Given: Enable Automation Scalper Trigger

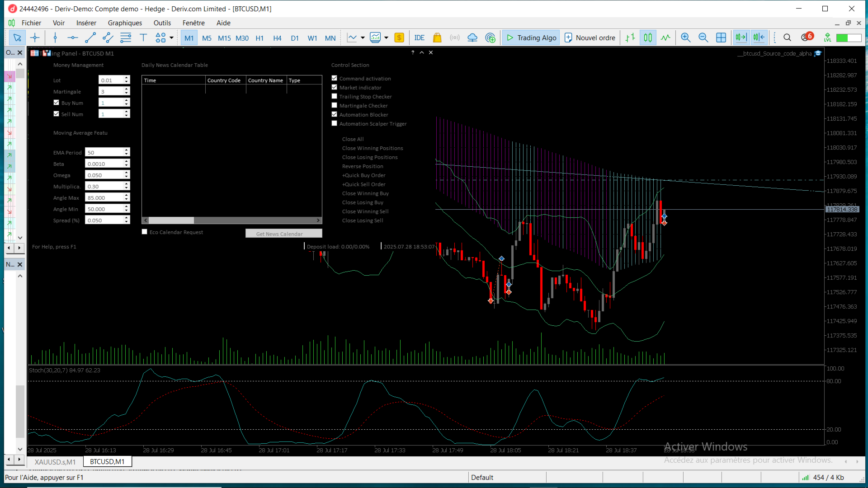Looking at the screenshot, I should [334, 123].
